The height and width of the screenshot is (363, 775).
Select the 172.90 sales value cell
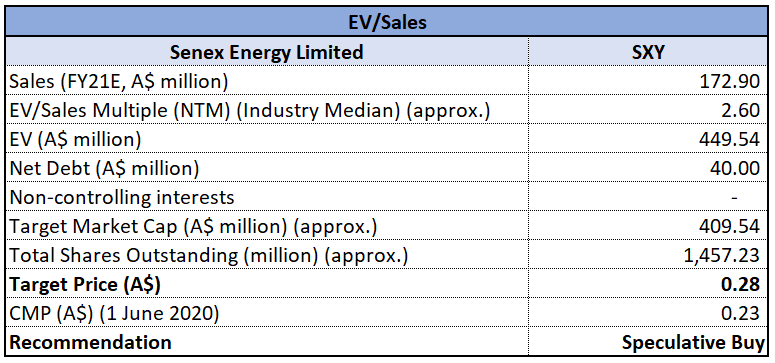pyautogui.click(x=648, y=81)
